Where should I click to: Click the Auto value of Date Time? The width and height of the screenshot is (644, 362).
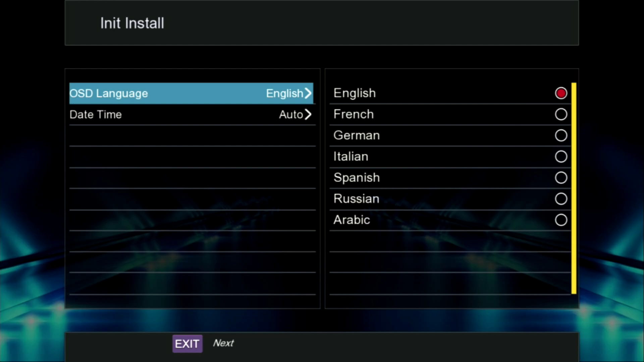point(291,115)
